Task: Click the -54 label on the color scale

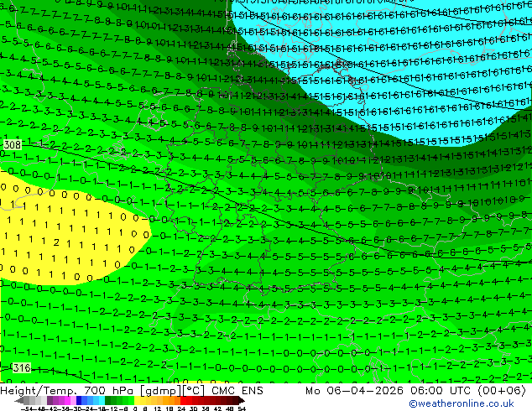Action: pos(28,408)
